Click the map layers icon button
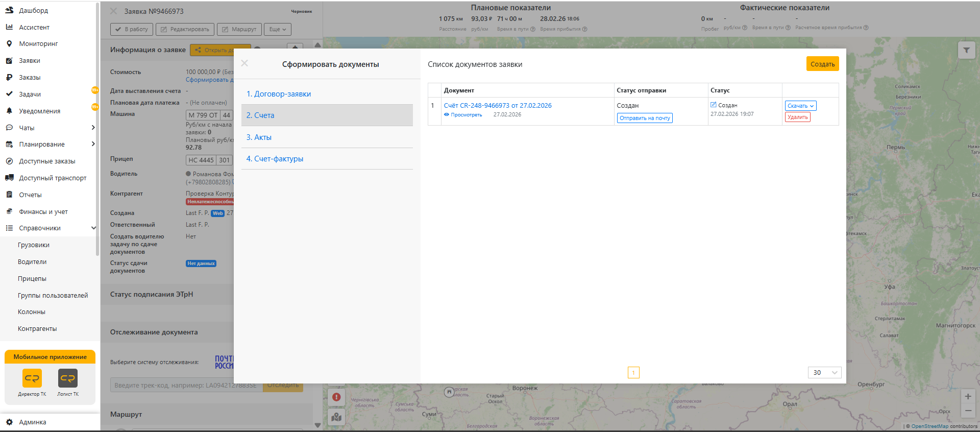 pos(336,417)
